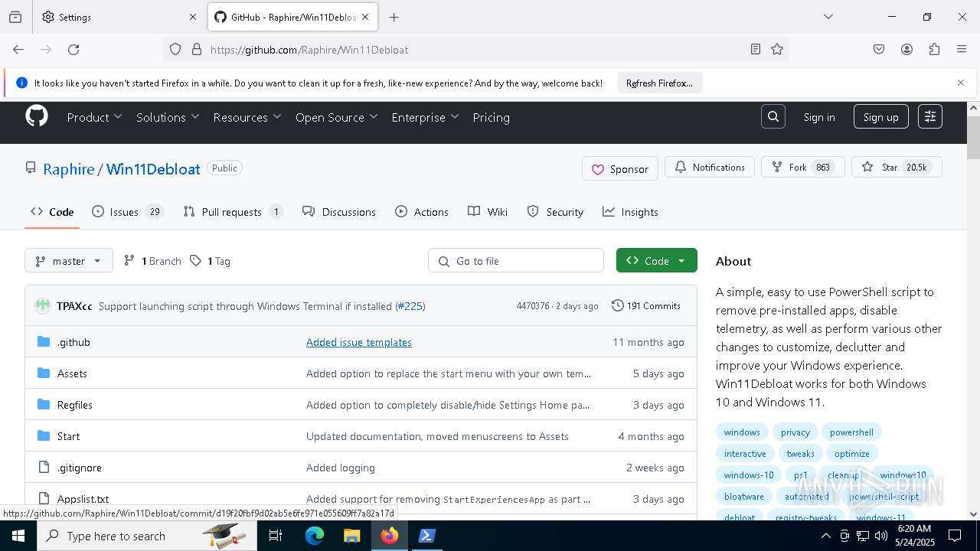Open the list all tabs chevron
980x551 pixels.
(x=828, y=17)
